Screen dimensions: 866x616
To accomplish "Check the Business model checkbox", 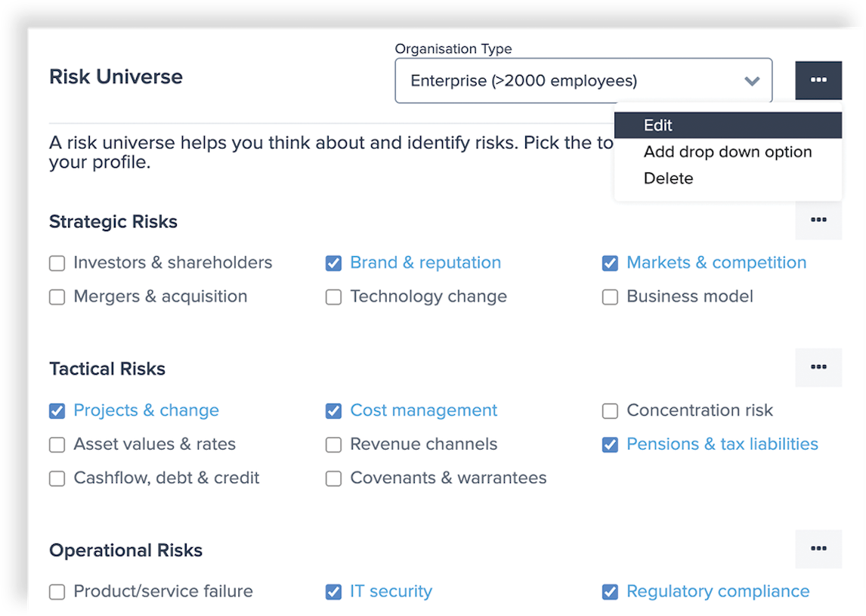I will [x=610, y=296].
